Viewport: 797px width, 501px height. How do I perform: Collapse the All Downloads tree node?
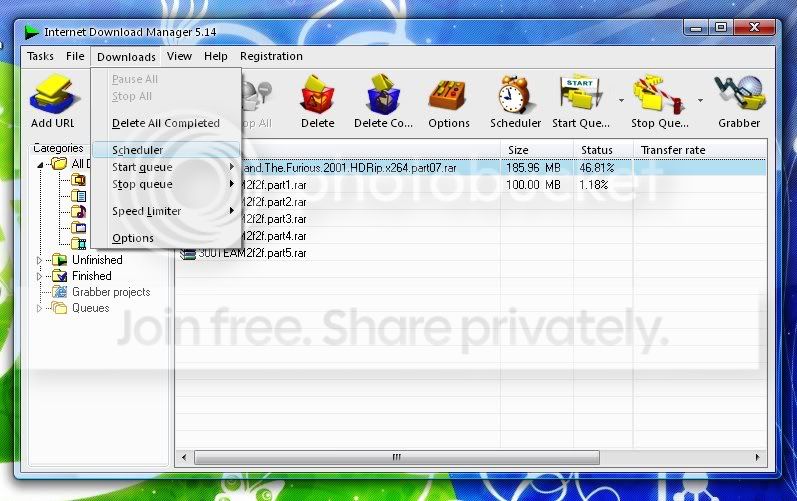40,164
